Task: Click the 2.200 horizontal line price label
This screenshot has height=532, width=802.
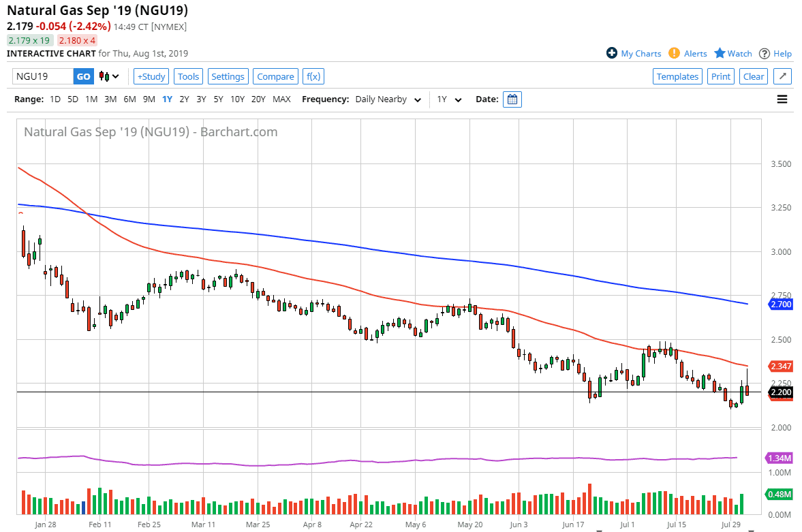Action: [x=780, y=392]
